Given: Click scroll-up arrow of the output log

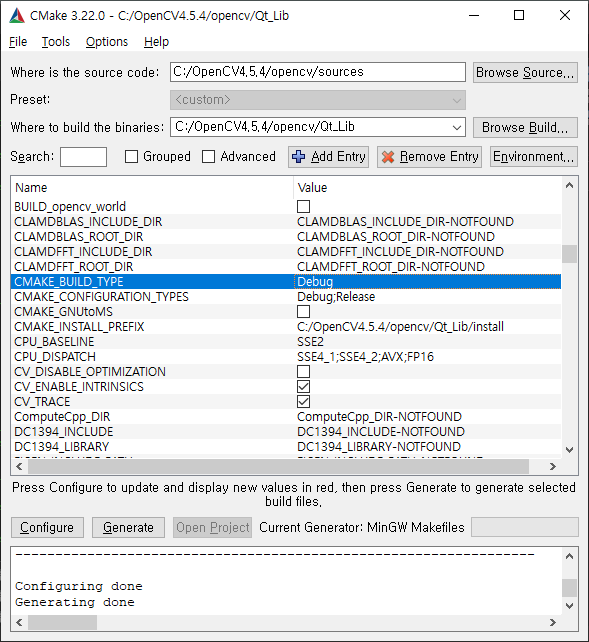Looking at the screenshot, I should [x=569, y=556].
